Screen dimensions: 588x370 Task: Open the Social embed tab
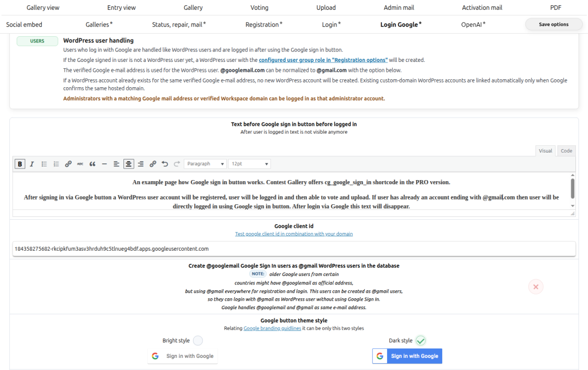coord(24,25)
